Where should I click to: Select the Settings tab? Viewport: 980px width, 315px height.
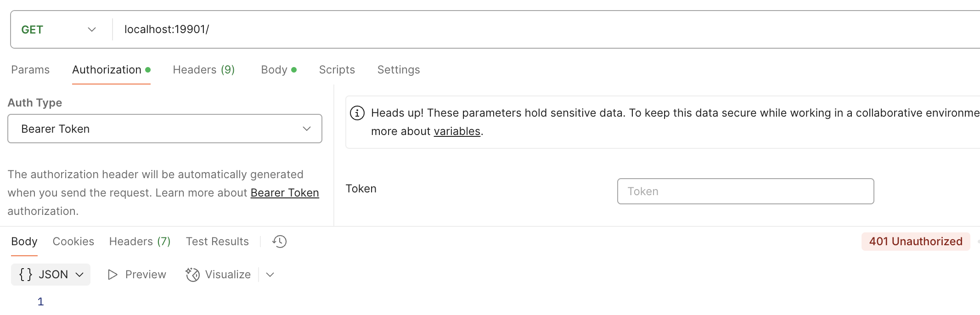398,70
